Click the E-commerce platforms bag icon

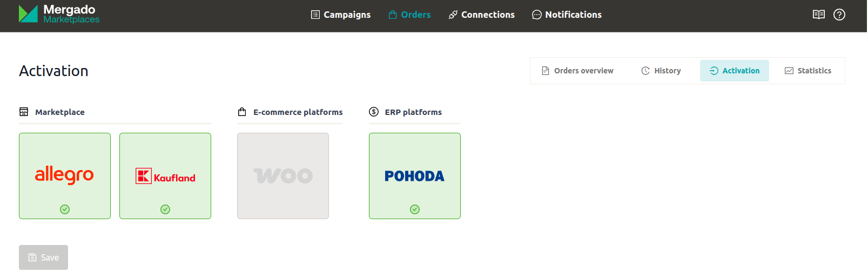(242, 112)
